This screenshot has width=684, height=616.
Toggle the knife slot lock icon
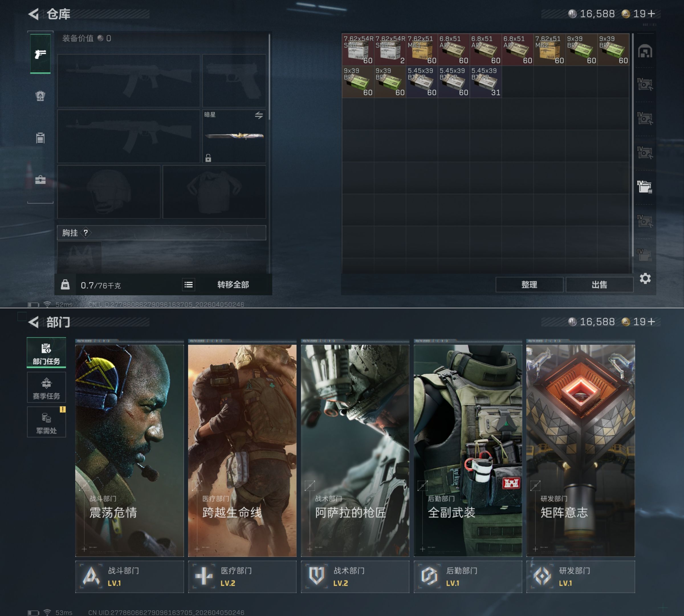click(x=208, y=158)
